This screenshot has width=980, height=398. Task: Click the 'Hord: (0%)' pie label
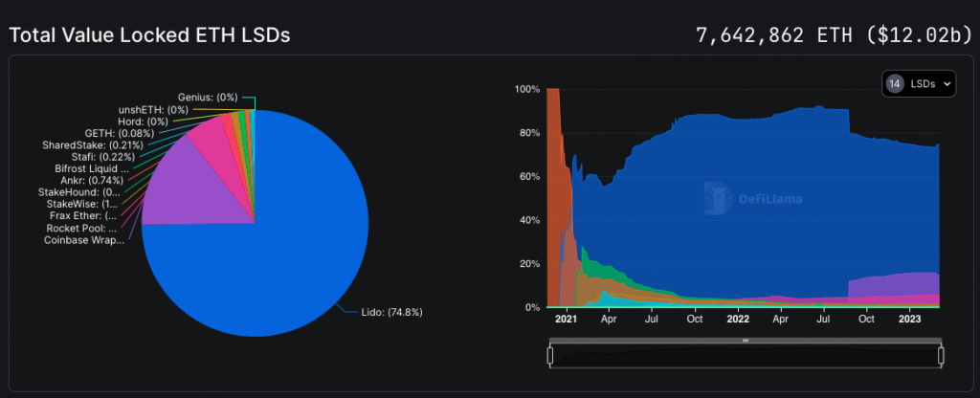[x=143, y=122]
